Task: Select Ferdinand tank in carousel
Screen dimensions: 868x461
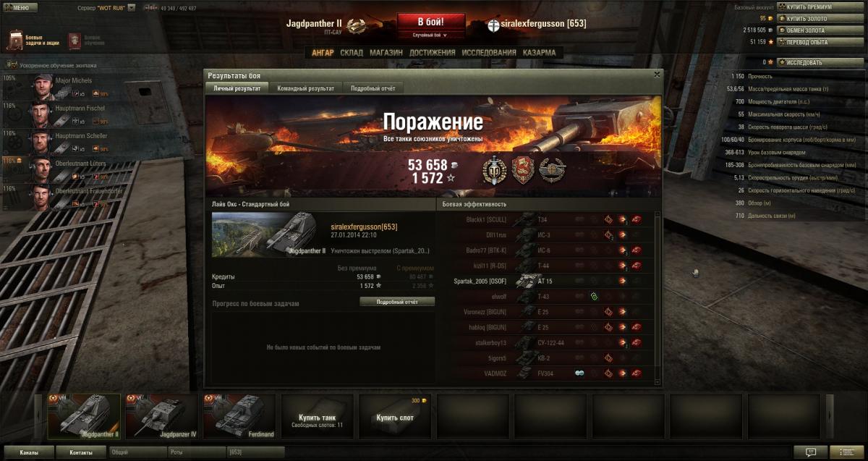Action: [x=237, y=417]
